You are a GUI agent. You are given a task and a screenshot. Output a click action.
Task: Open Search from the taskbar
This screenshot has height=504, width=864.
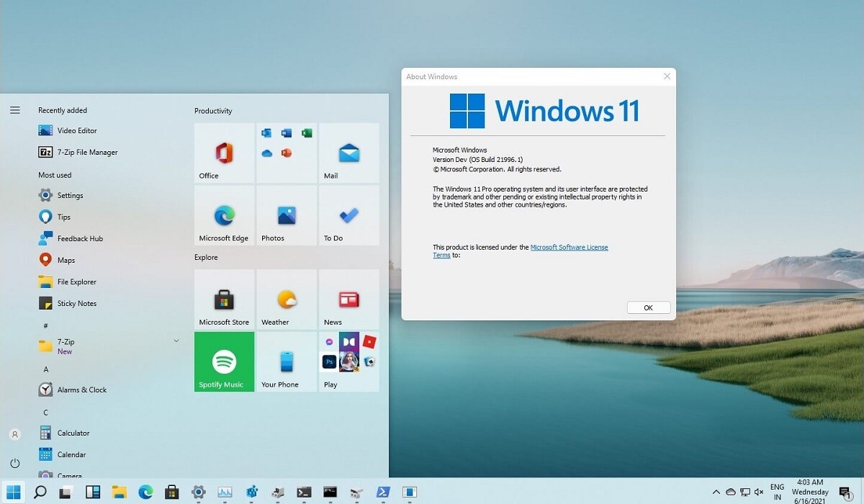(40, 492)
